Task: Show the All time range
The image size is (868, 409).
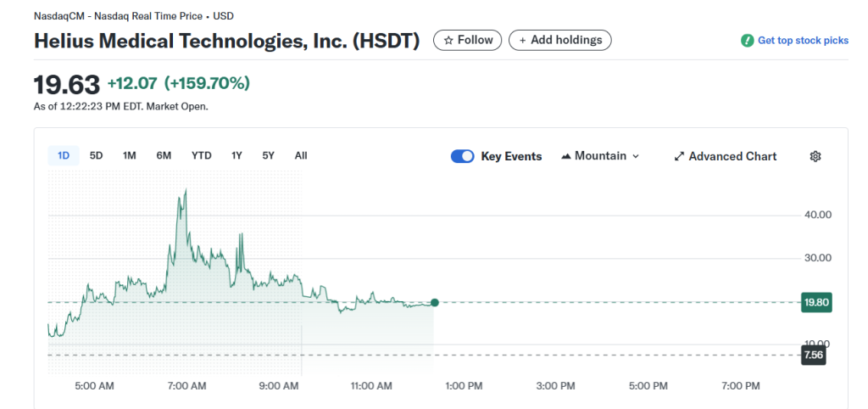Action: (x=300, y=155)
